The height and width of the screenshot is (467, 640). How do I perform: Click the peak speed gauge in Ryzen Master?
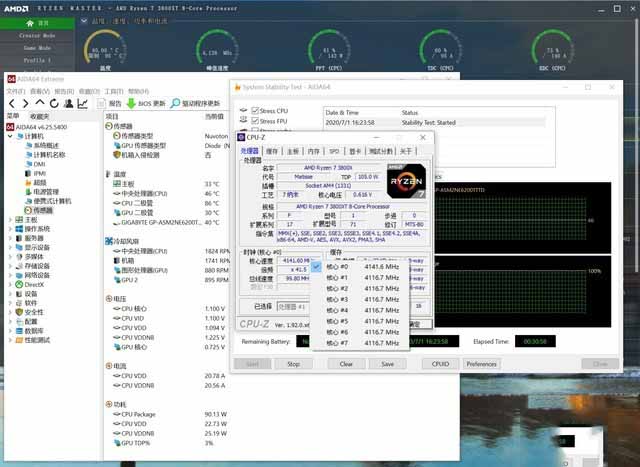(x=217, y=49)
